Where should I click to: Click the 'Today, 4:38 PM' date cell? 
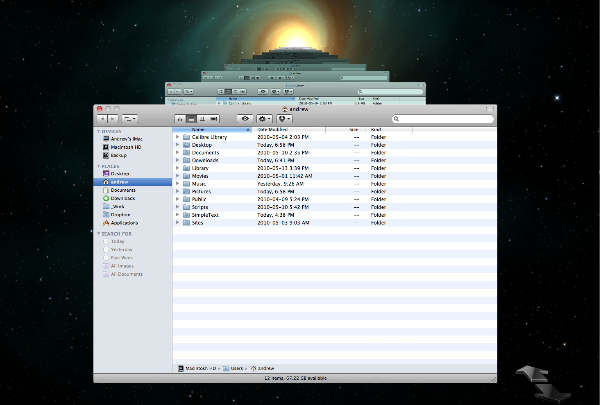tap(276, 215)
